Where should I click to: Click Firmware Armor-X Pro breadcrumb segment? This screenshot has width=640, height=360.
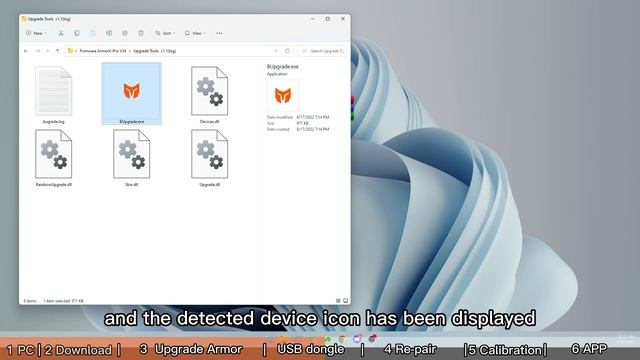tap(103, 51)
